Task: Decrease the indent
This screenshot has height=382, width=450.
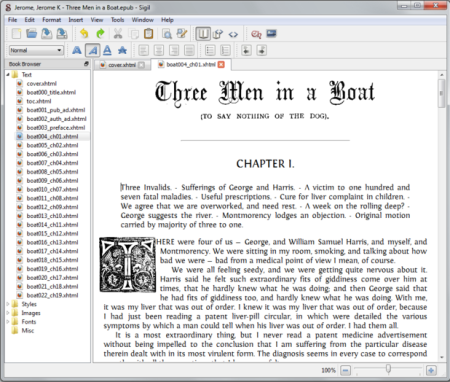Action: click(x=246, y=50)
